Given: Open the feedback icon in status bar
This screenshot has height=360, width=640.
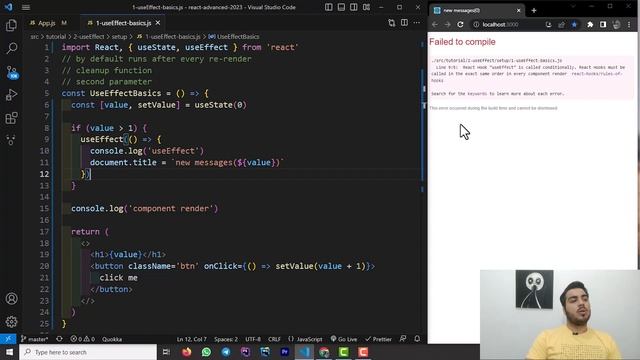Looking at the screenshot, I should pos(403,339).
